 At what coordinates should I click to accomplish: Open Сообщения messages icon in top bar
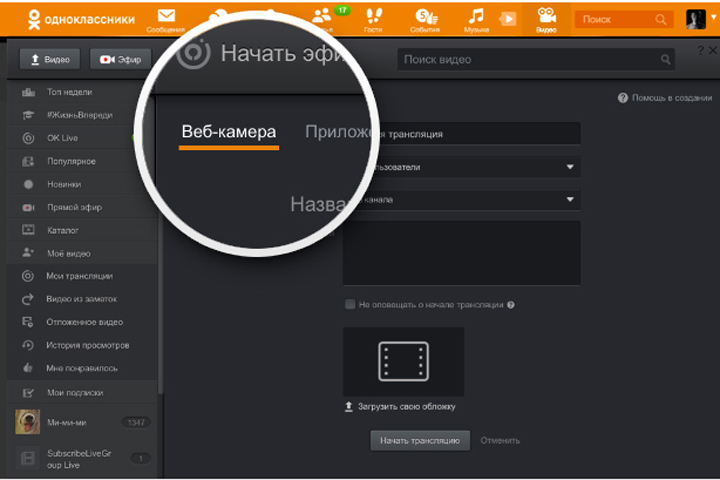click(166, 17)
